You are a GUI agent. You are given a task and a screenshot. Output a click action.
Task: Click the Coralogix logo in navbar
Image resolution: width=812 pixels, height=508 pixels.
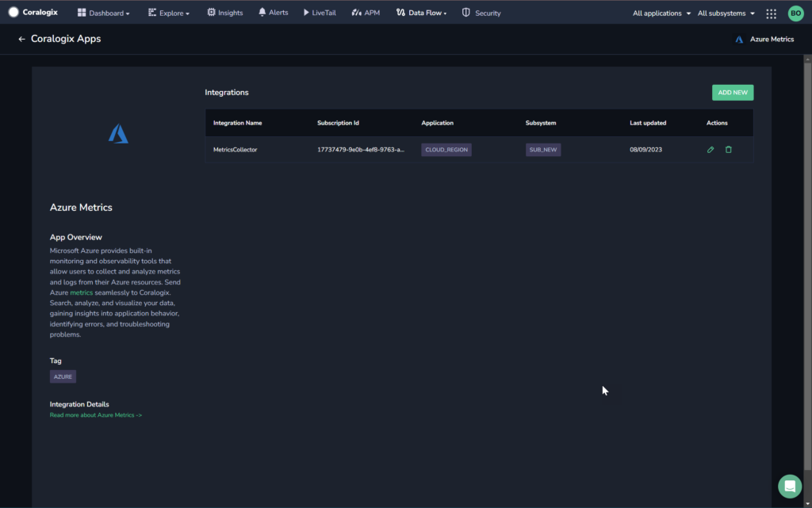coord(33,13)
